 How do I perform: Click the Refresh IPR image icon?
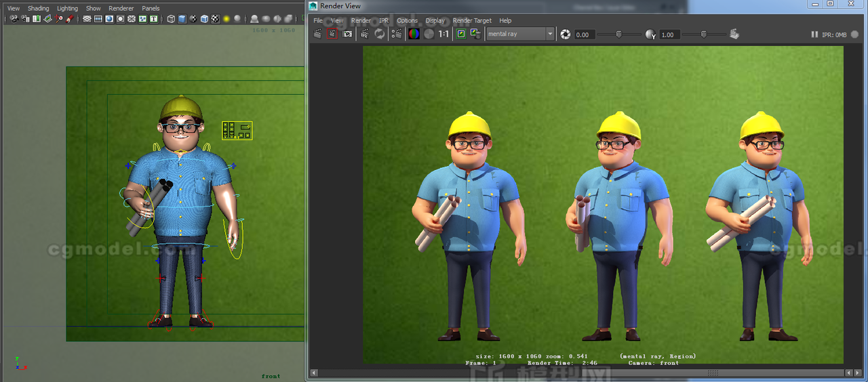coord(380,34)
